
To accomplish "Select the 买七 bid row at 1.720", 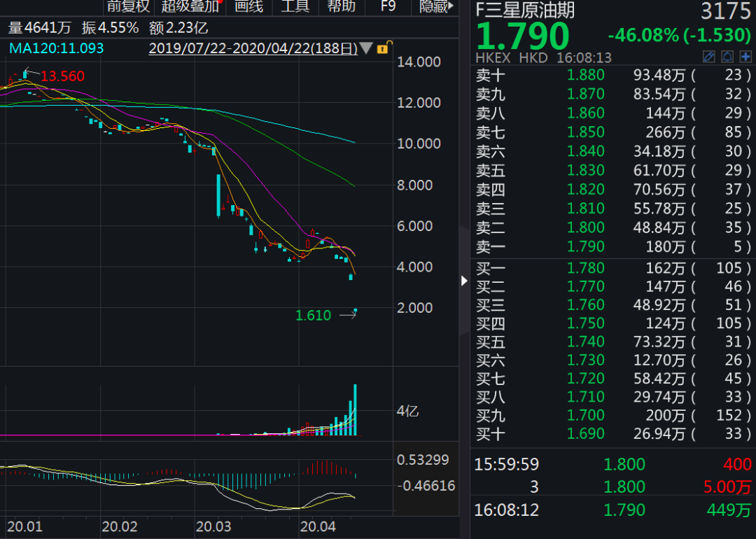I will click(612, 379).
